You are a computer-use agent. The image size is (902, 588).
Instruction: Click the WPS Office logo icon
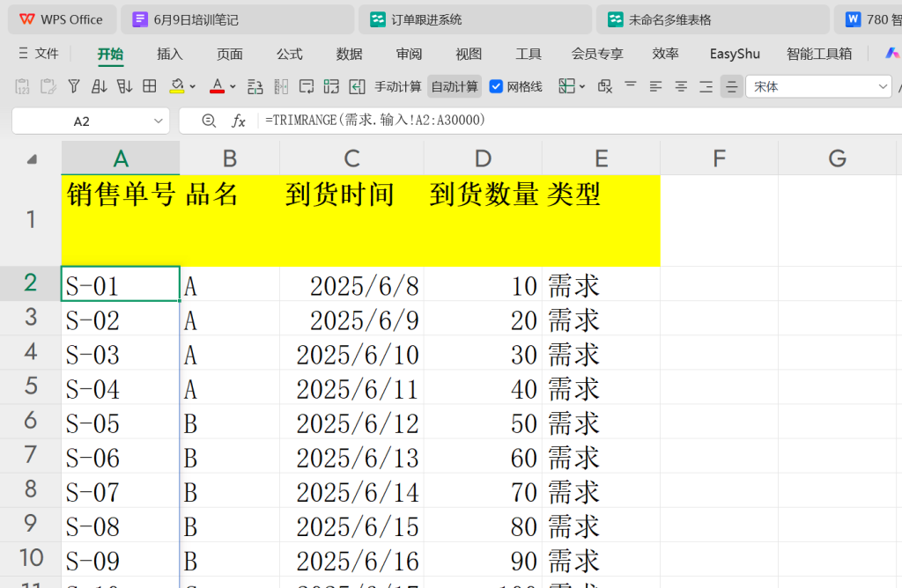(x=27, y=19)
